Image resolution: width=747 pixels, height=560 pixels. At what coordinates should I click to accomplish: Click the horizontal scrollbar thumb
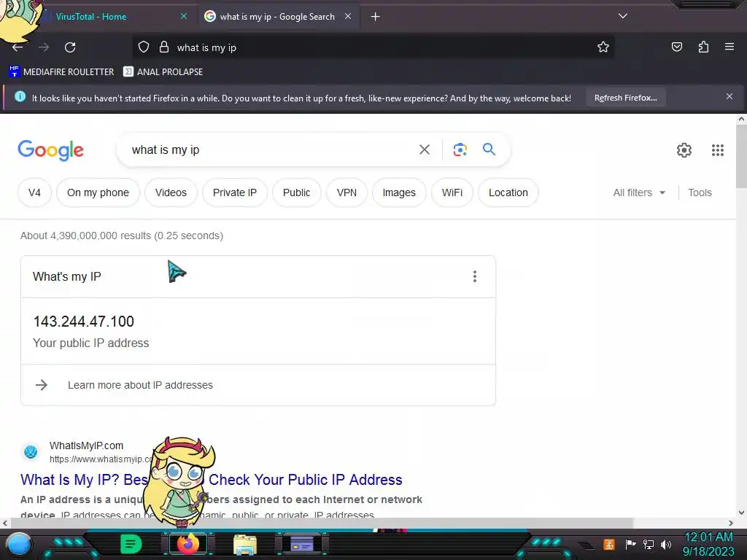pos(322,523)
